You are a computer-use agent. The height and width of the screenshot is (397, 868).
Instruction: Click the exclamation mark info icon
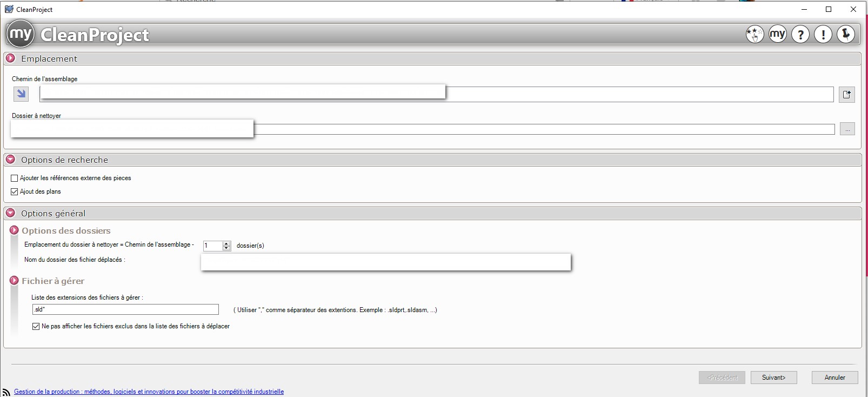tap(823, 35)
